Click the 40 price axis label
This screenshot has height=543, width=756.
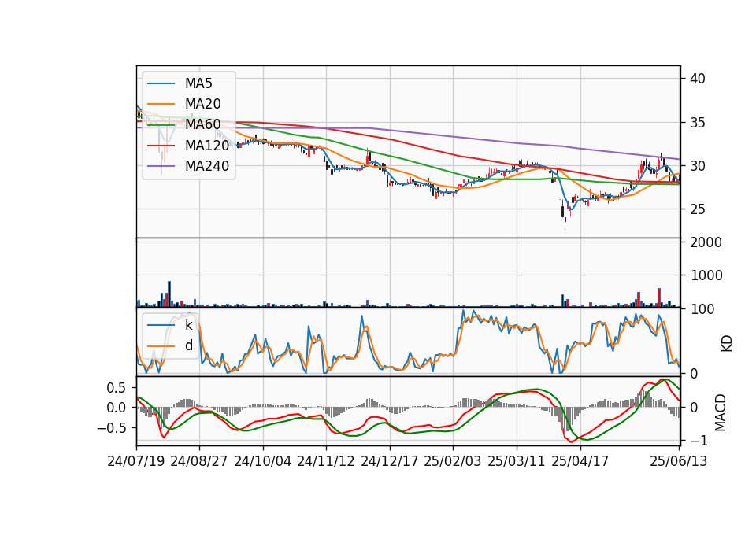click(697, 79)
